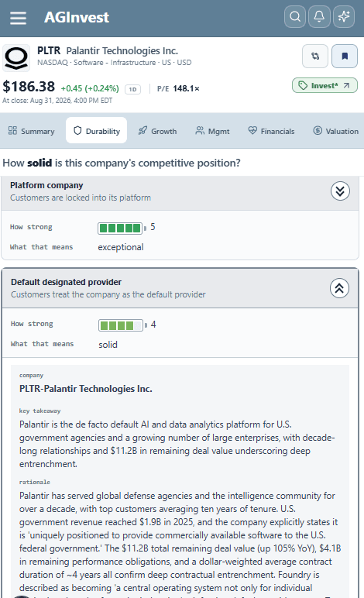Viewport: 364px width, 598px height.
Task: Click the Platform company heading
Action: click(x=46, y=185)
